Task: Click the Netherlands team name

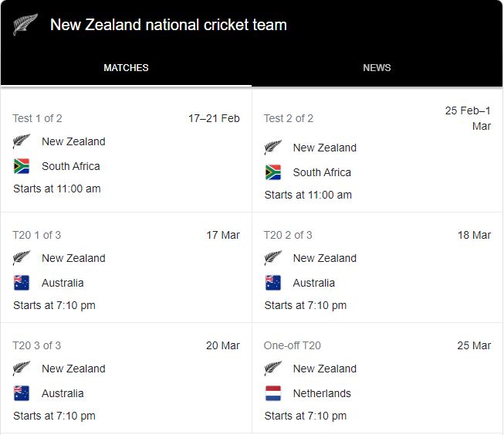Action: pos(322,393)
